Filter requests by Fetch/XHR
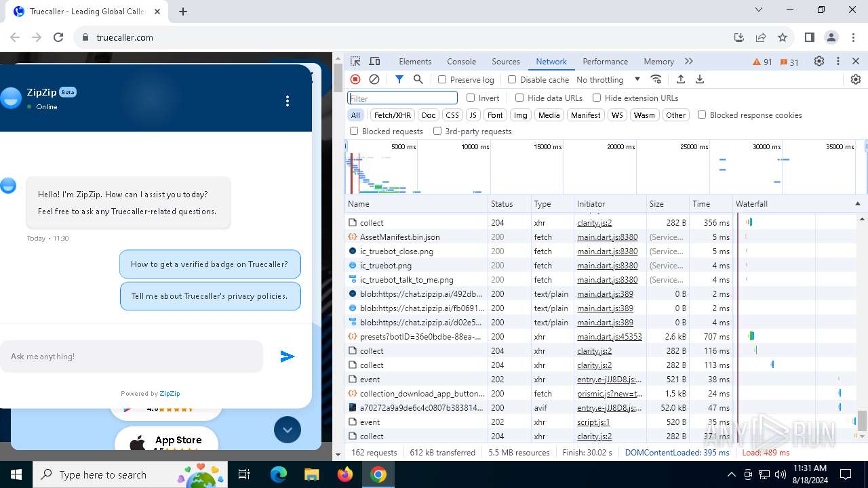This screenshot has height=488, width=868. (393, 115)
